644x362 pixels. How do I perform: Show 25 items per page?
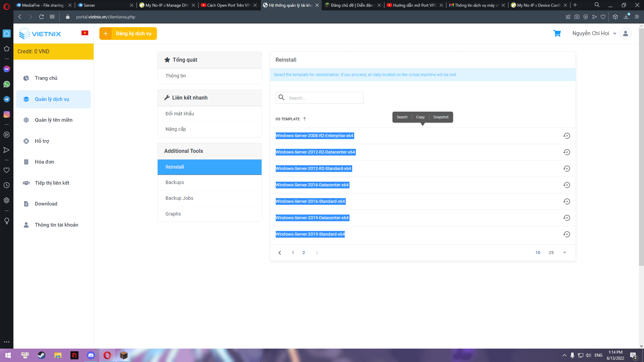(551, 253)
